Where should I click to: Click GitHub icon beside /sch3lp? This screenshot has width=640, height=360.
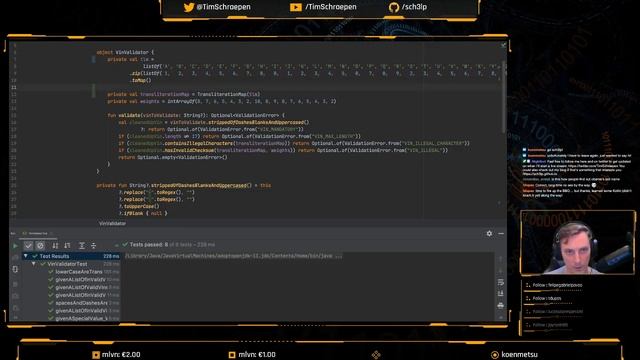pyautogui.click(x=393, y=7)
